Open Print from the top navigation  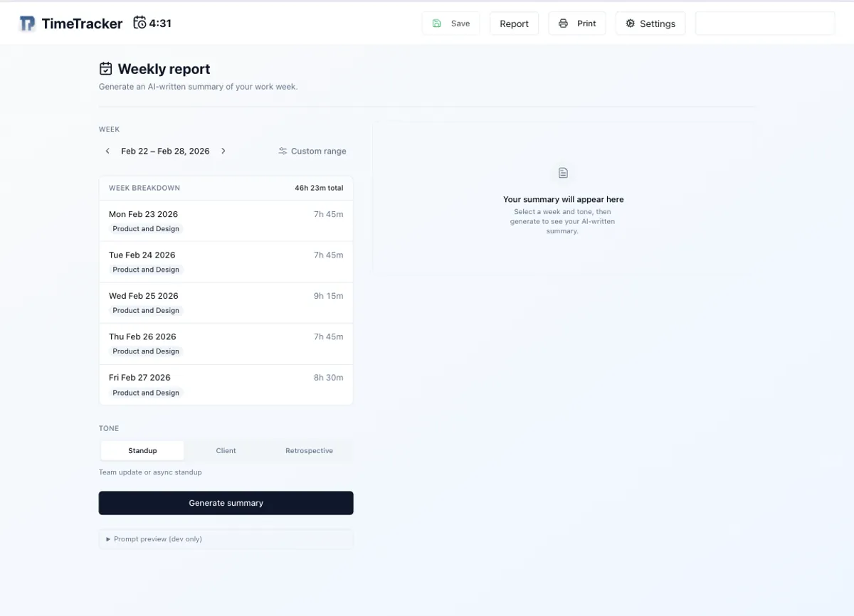(x=577, y=23)
